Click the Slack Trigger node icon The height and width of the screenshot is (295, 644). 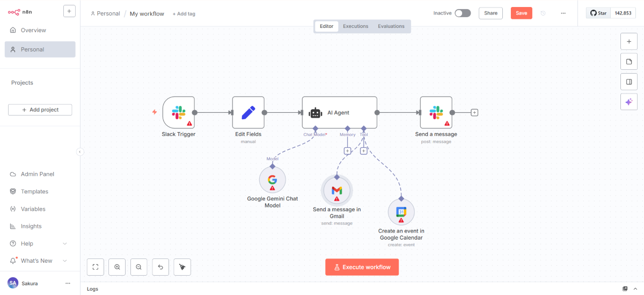[x=178, y=113]
